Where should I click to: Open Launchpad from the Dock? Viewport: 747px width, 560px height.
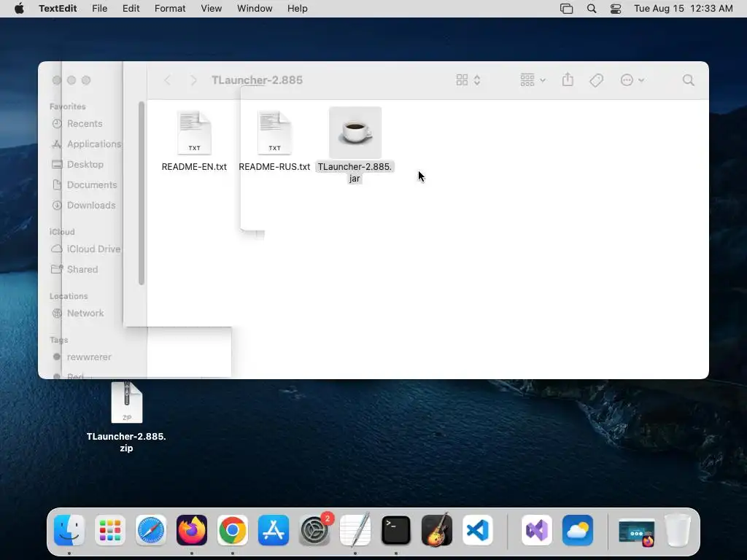[x=110, y=530]
